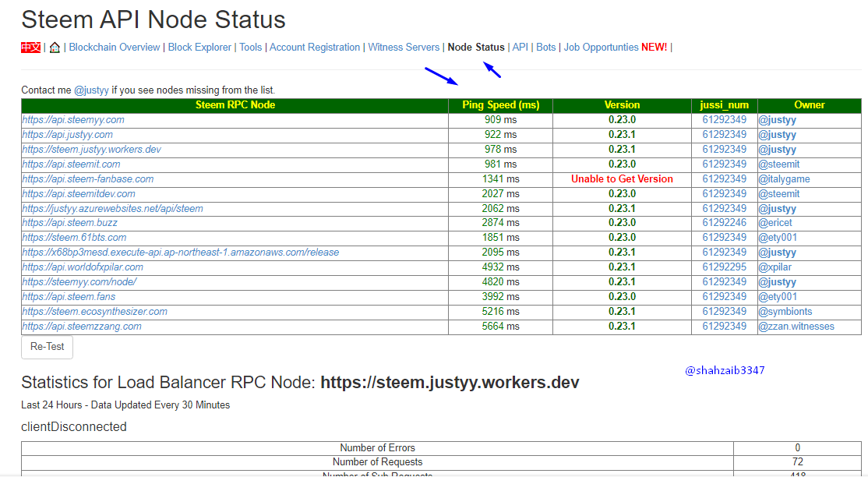Open owner @ericet profile
This screenshot has width=868, height=477.
[x=775, y=223]
